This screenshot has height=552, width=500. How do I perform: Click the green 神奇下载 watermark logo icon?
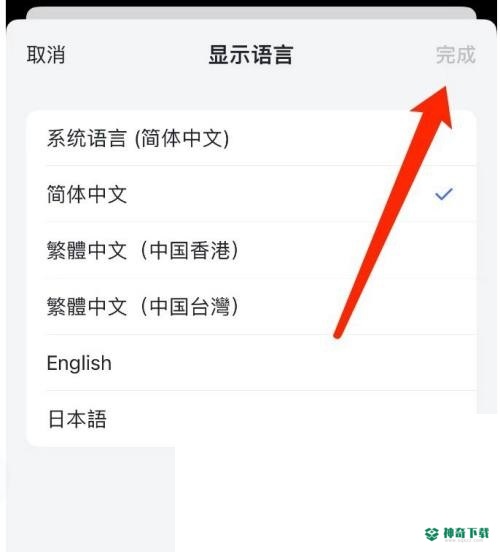click(432, 534)
